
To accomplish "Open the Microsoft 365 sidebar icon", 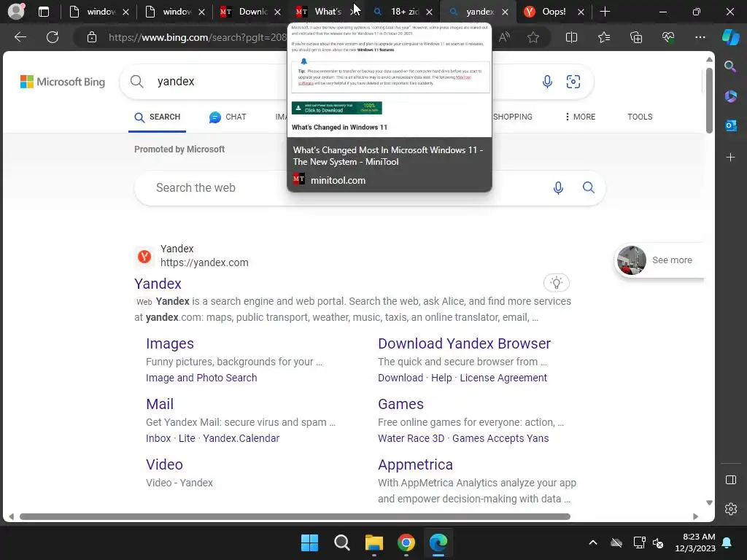I will pos(730,96).
